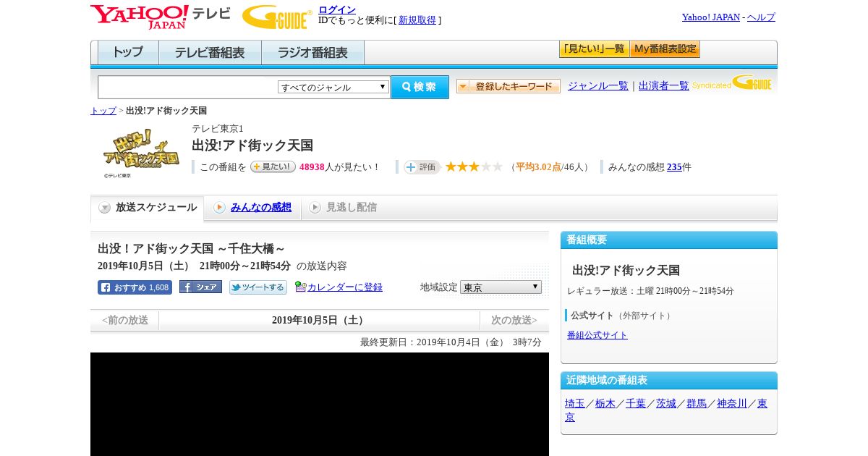This screenshot has width=868, height=456.
Task: Click the Yahoo! Japan テレビ logo
Action: tap(161, 17)
